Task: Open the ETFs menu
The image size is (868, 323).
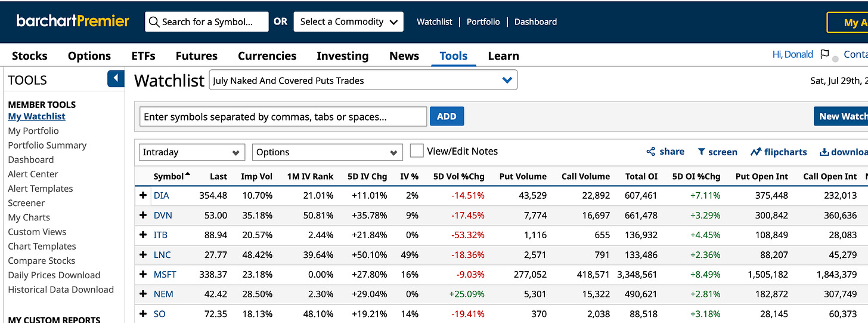Action: pyautogui.click(x=144, y=56)
